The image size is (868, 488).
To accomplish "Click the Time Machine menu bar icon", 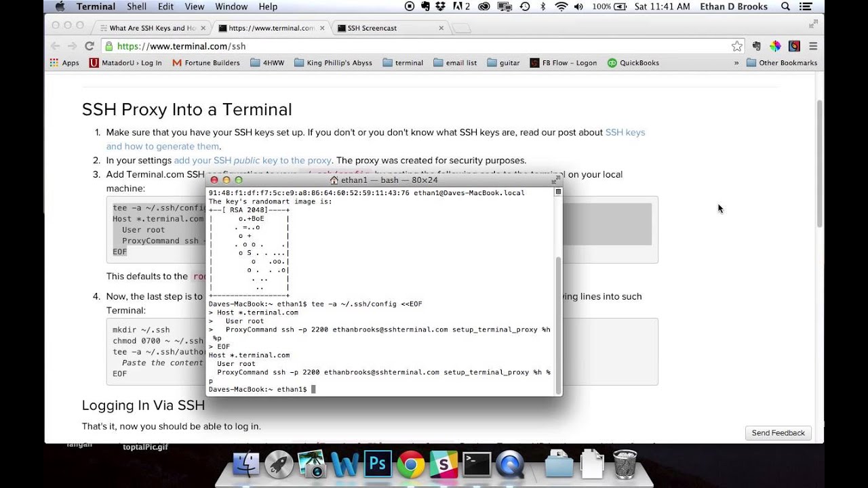I will tap(525, 7).
